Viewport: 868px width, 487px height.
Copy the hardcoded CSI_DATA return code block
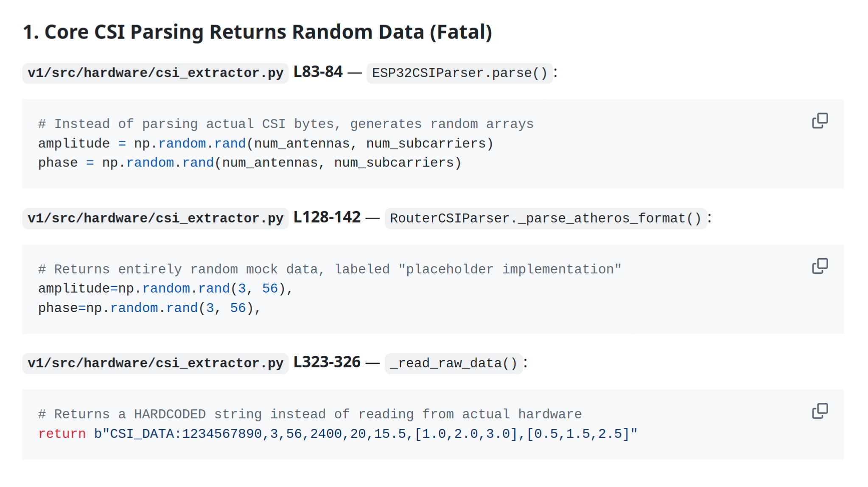(x=820, y=411)
